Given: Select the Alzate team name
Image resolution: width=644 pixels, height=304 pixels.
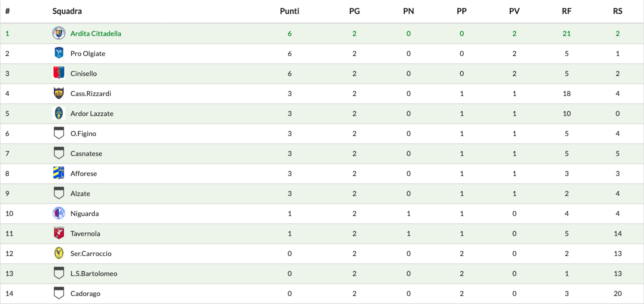Looking at the screenshot, I should (80, 193).
